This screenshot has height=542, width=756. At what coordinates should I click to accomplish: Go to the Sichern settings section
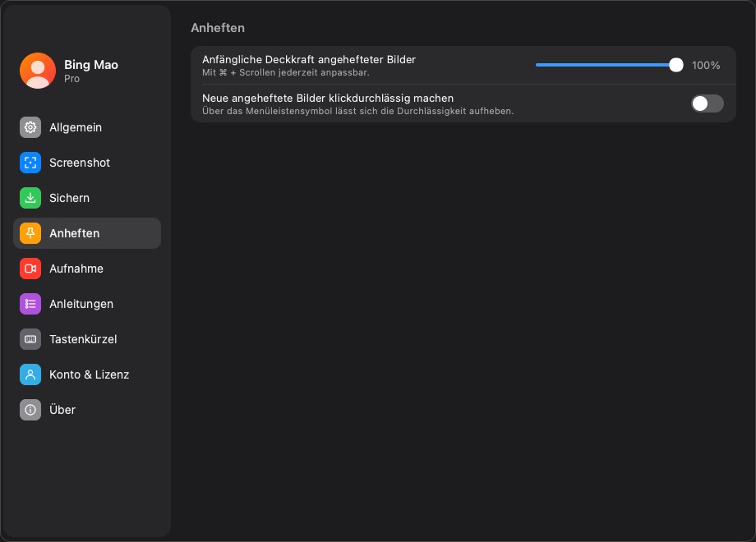pos(87,198)
